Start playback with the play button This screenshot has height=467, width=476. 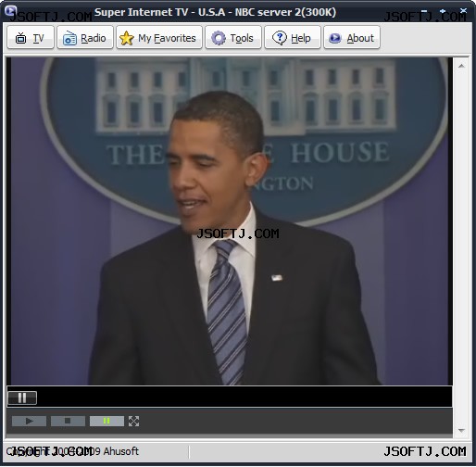pyautogui.click(x=29, y=421)
